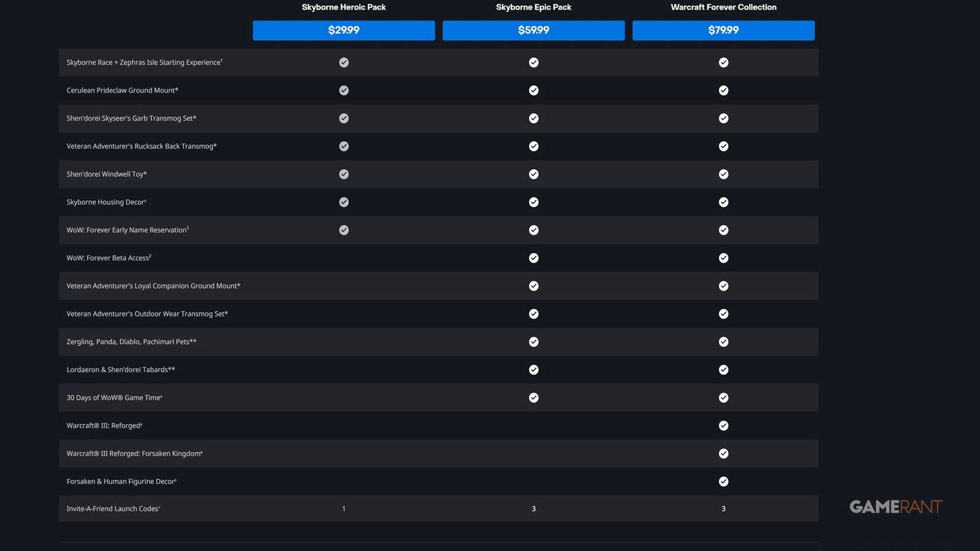The width and height of the screenshot is (980, 551).
Task: Select the "WoW: Forever Beta Access" label
Action: coord(109,258)
